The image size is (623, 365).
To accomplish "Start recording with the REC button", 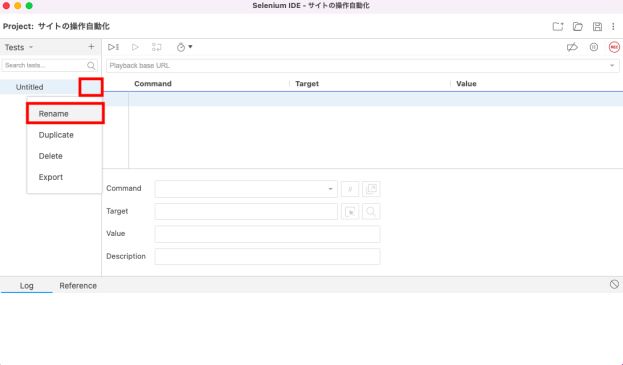I will [x=614, y=47].
